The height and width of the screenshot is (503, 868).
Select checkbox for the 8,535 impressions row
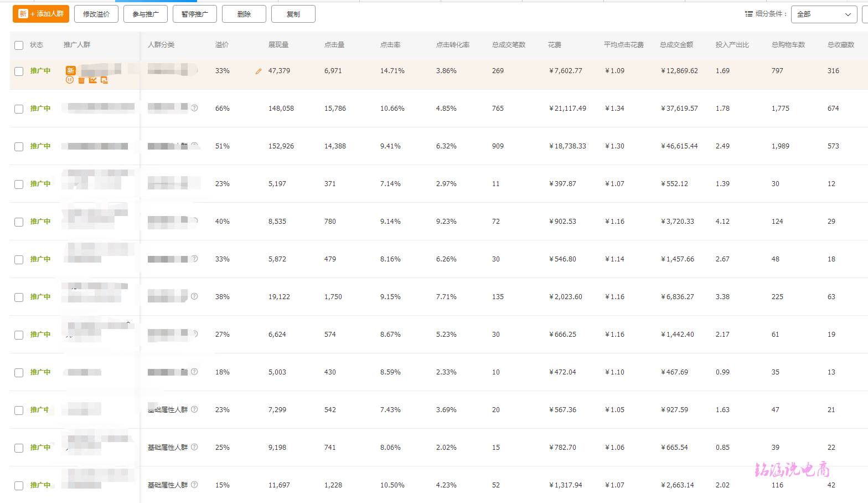(19, 222)
